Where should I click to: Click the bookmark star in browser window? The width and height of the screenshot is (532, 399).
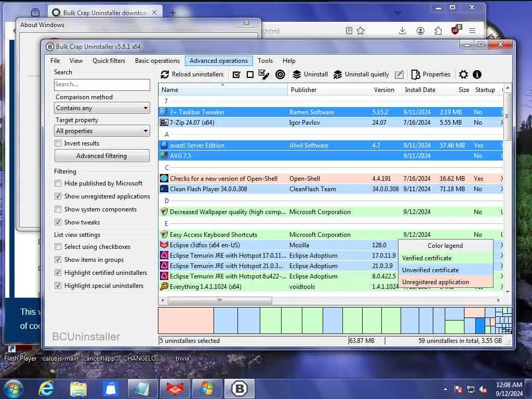point(361,31)
